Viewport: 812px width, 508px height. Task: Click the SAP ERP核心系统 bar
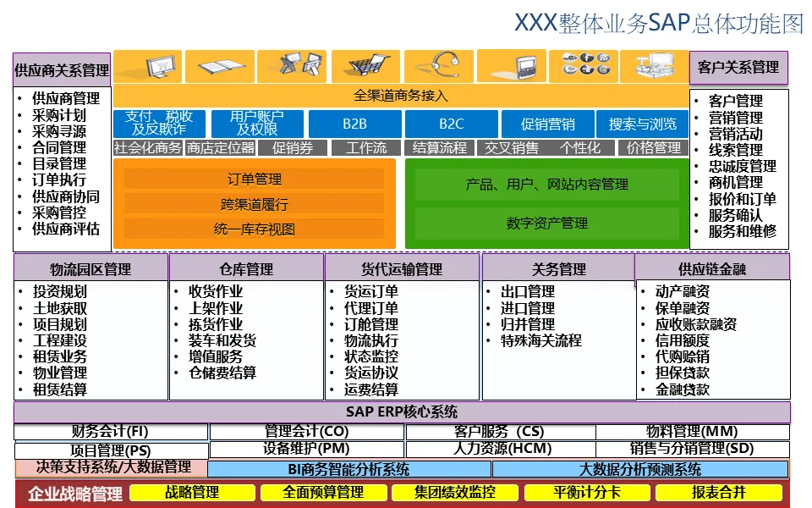pos(402,412)
